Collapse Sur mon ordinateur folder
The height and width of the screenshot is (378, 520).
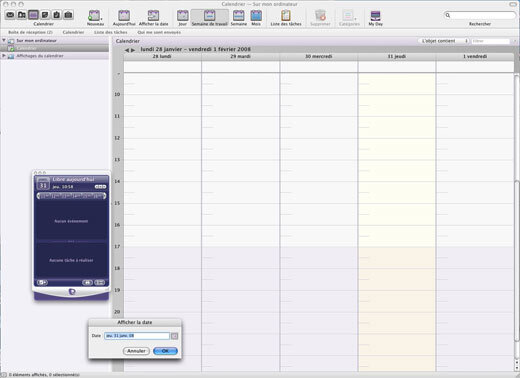4,40
